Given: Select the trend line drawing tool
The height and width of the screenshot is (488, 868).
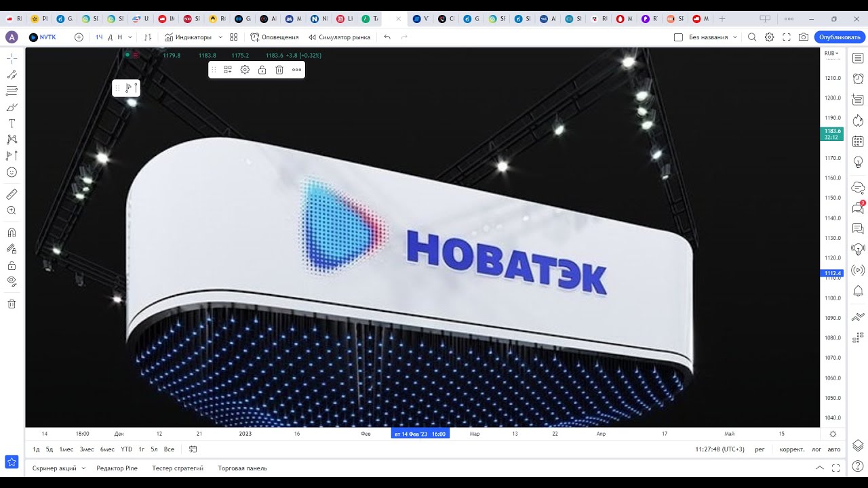Looking at the screenshot, I should (x=12, y=75).
